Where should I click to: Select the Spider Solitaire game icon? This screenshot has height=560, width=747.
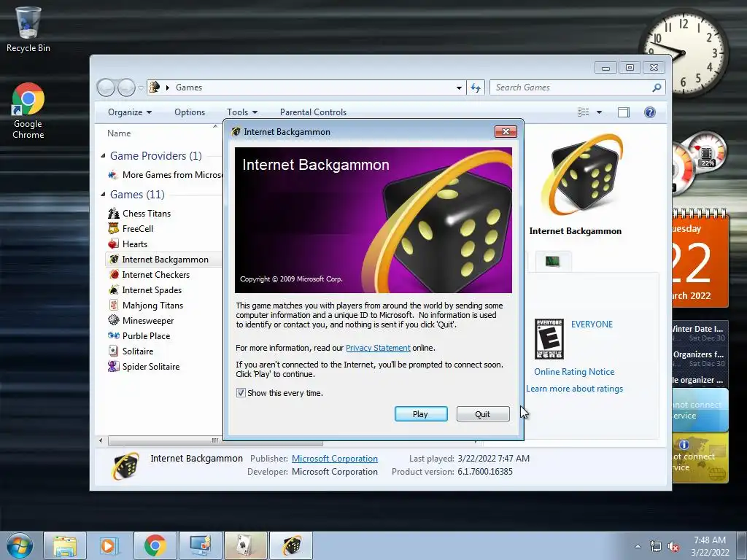(x=113, y=366)
